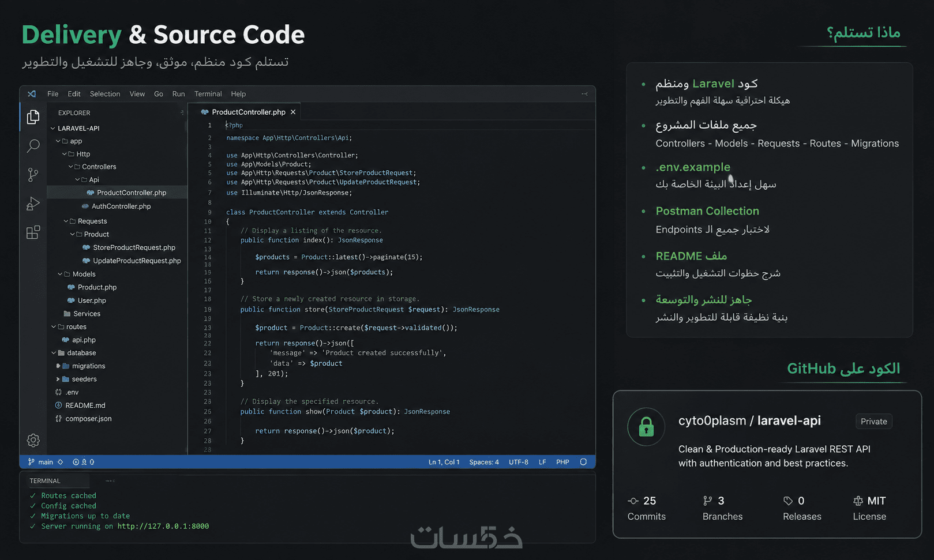Click the main branch indicator in status bar
Image resolution: width=934 pixels, height=560 pixels.
click(45, 462)
